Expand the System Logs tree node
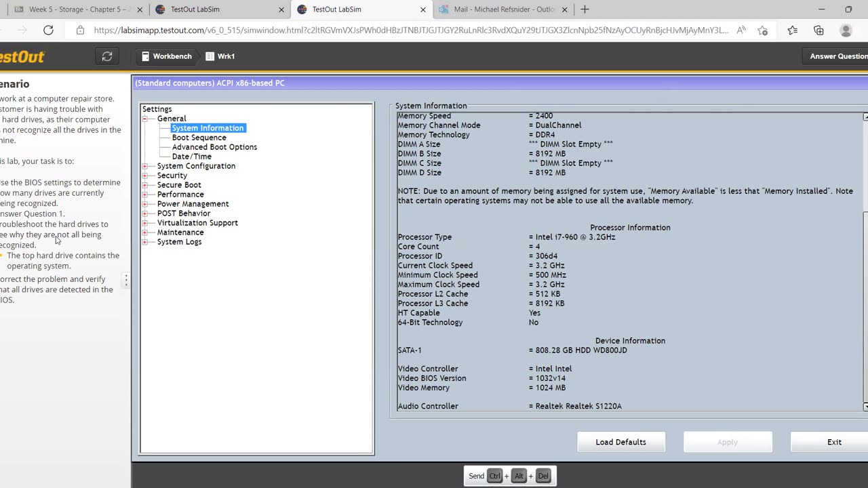This screenshot has height=488, width=868. tap(144, 242)
